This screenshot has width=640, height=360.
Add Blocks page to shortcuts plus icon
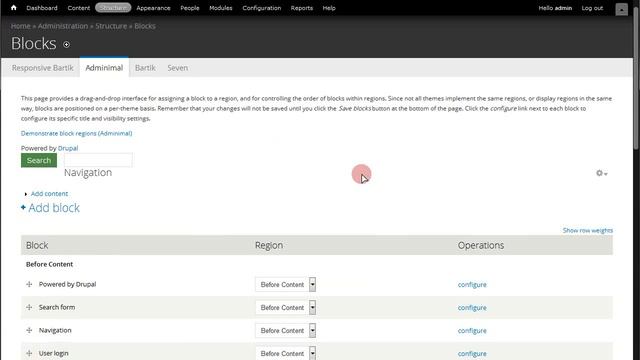67,44
